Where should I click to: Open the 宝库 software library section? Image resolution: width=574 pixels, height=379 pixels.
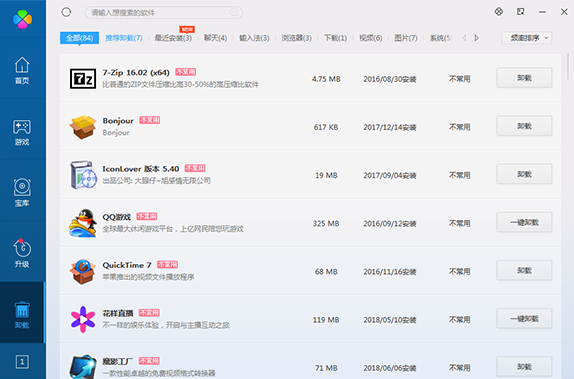click(22, 193)
